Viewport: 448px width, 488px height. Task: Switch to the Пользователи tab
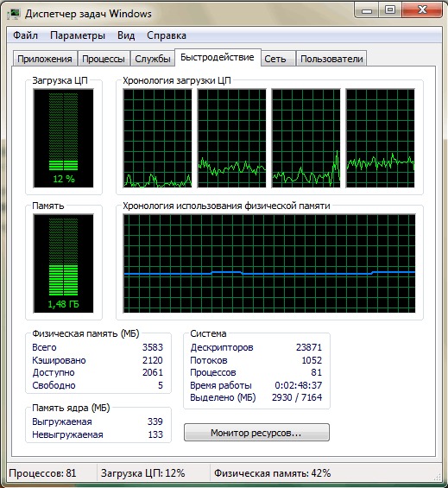coord(331,59)
